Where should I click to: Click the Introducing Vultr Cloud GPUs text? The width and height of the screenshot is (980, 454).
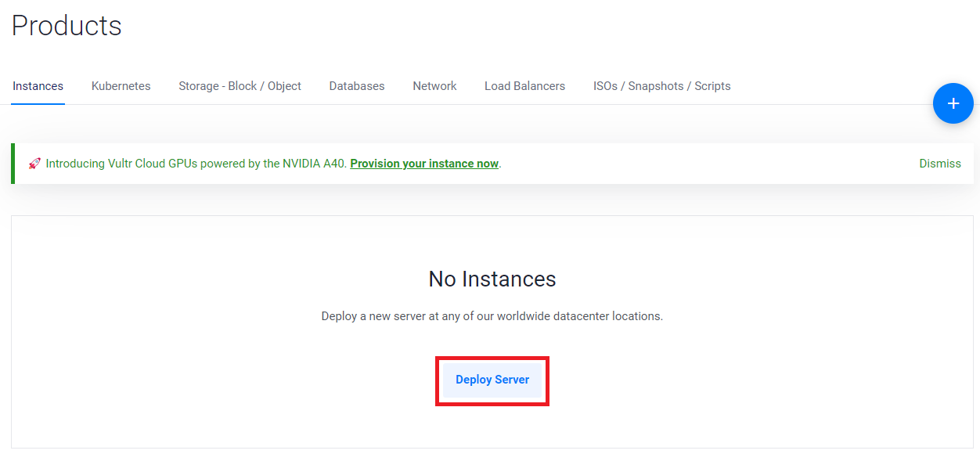[196, 164]
